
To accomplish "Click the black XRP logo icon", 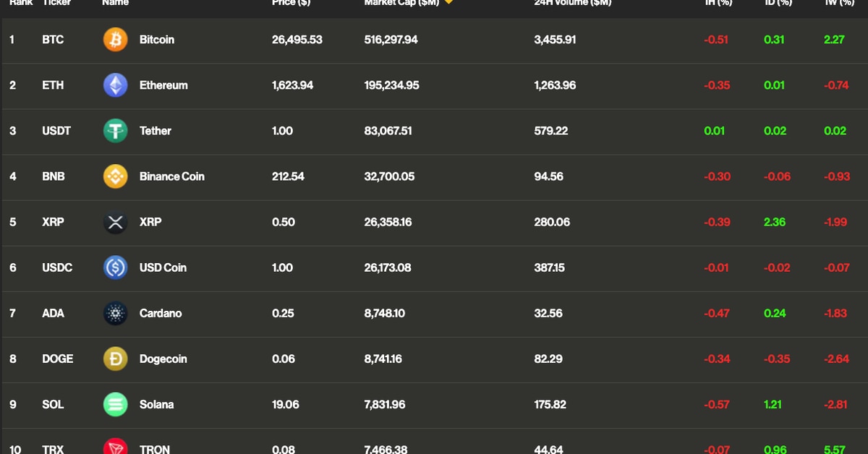I will coord(115,222).
